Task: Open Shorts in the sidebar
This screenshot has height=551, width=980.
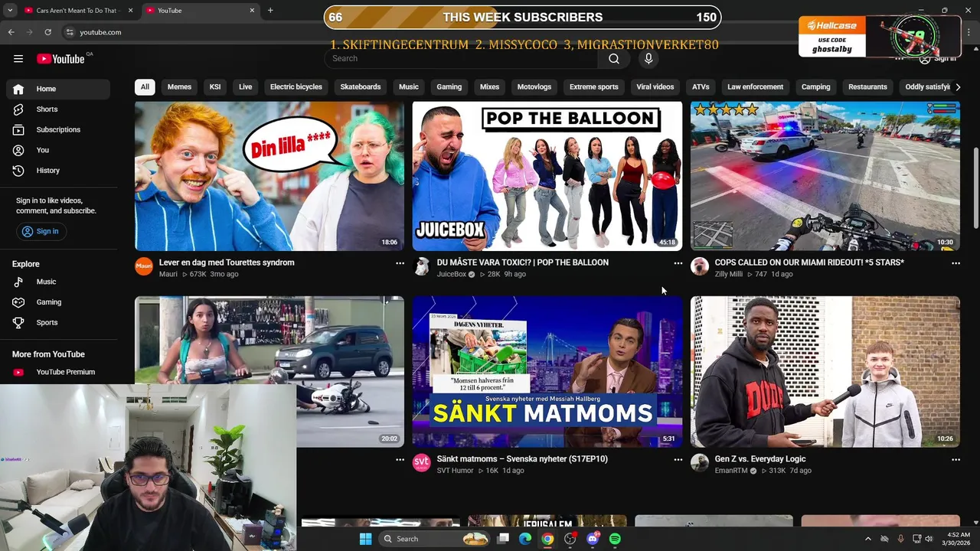Action: point(58,109)
